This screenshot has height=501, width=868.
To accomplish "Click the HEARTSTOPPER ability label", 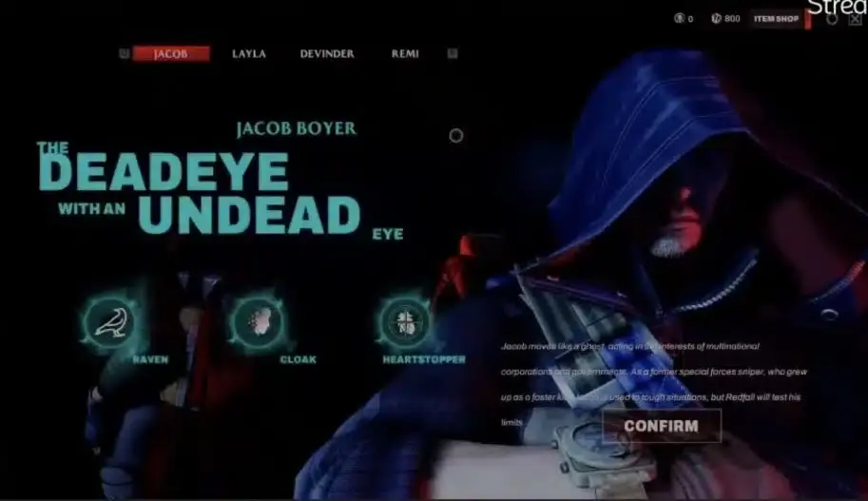I will 424,360.
